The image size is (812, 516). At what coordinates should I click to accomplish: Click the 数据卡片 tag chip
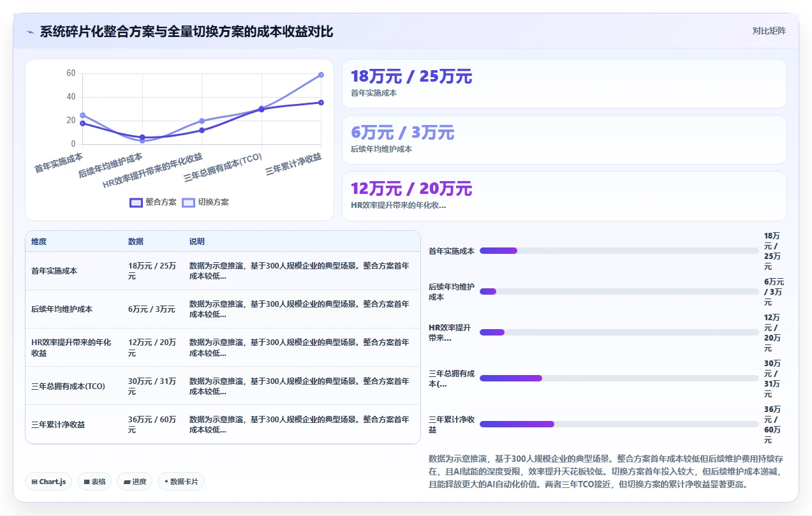(181, 482)
